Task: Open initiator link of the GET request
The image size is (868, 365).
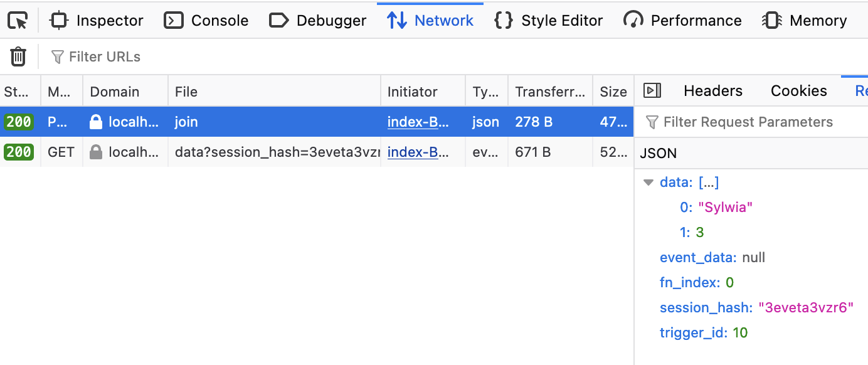Action: (418, 152)
